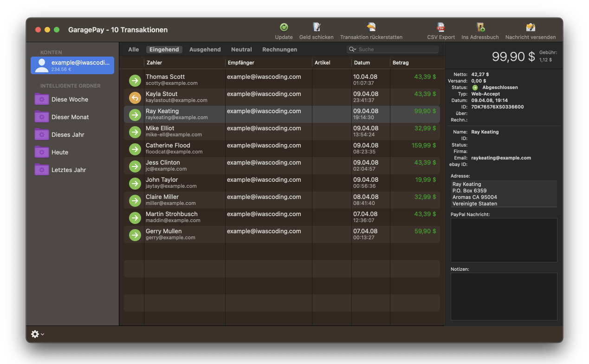Sort by the Betrag column header
The image size is (589, 364).
click(414, 63)
